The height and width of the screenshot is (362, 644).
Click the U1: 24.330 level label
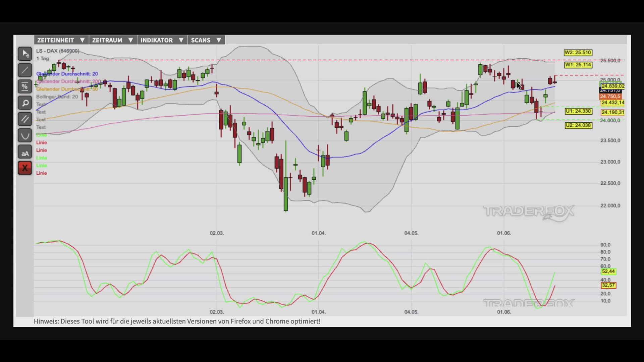pos(578,111)
